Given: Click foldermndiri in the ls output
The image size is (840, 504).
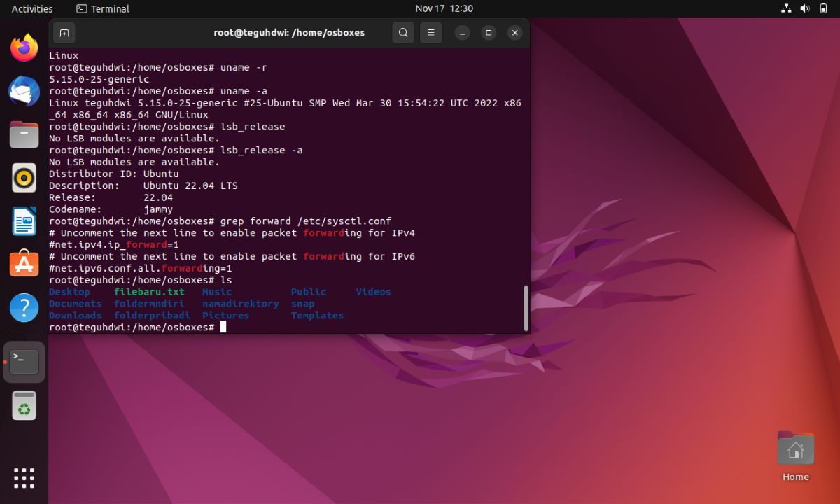Looking at the screenshot, I should [149, 304].
